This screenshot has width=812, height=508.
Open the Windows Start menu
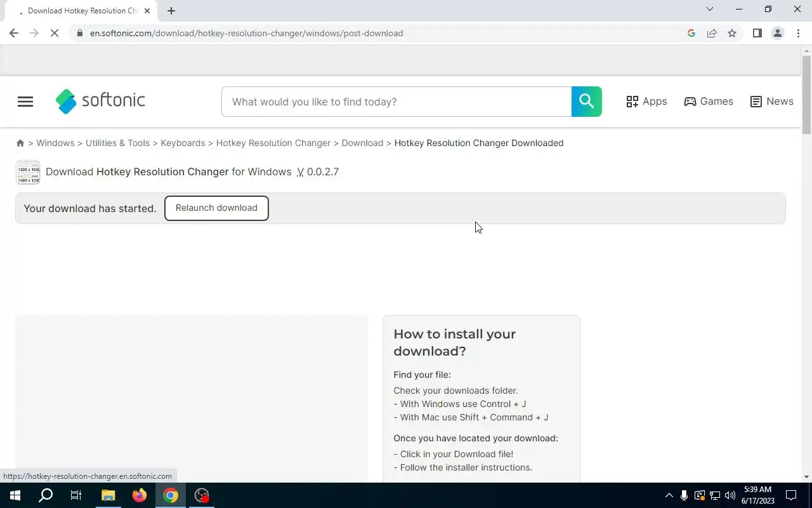[15, 495]
